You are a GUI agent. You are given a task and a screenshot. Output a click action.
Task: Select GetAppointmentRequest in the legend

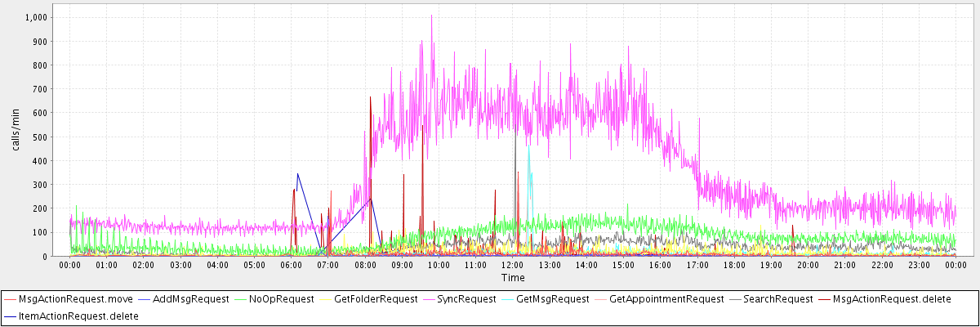pyautogui.click(x=666, y=299)
